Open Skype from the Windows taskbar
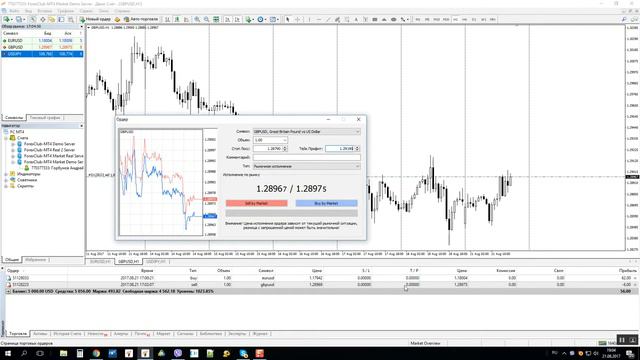 [243, 353]
